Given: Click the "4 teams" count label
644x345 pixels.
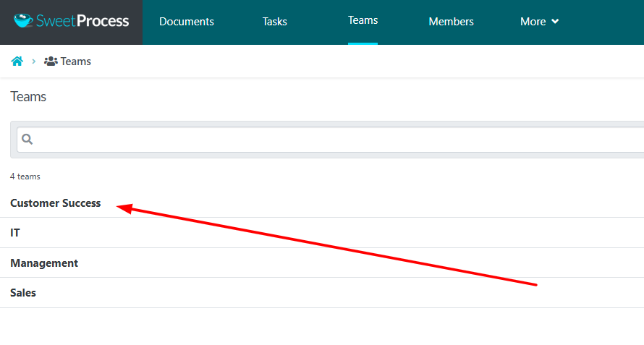Looking at the screenshot, I should coord(25,176).
